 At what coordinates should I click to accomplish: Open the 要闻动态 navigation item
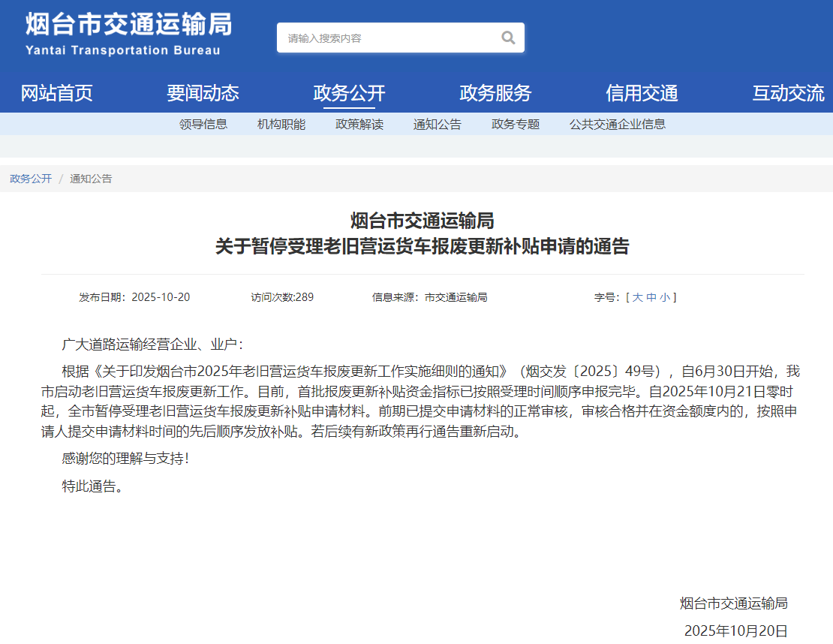pos(203,92)
